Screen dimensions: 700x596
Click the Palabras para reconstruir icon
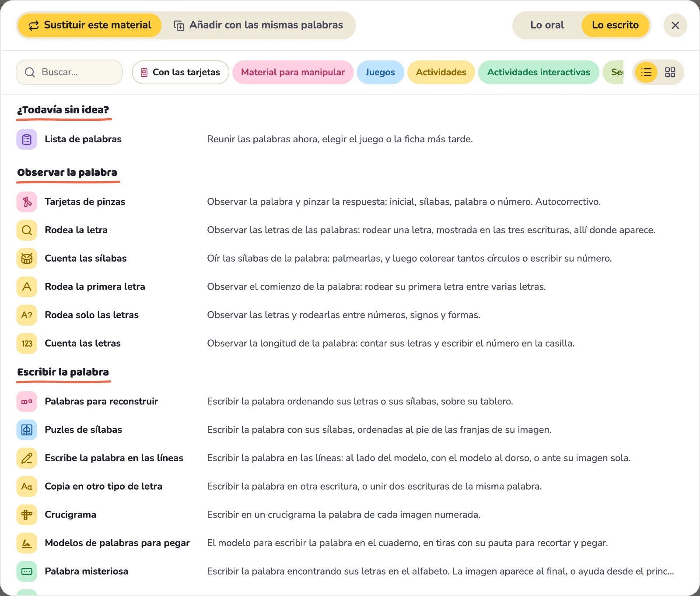click(27, 401)
